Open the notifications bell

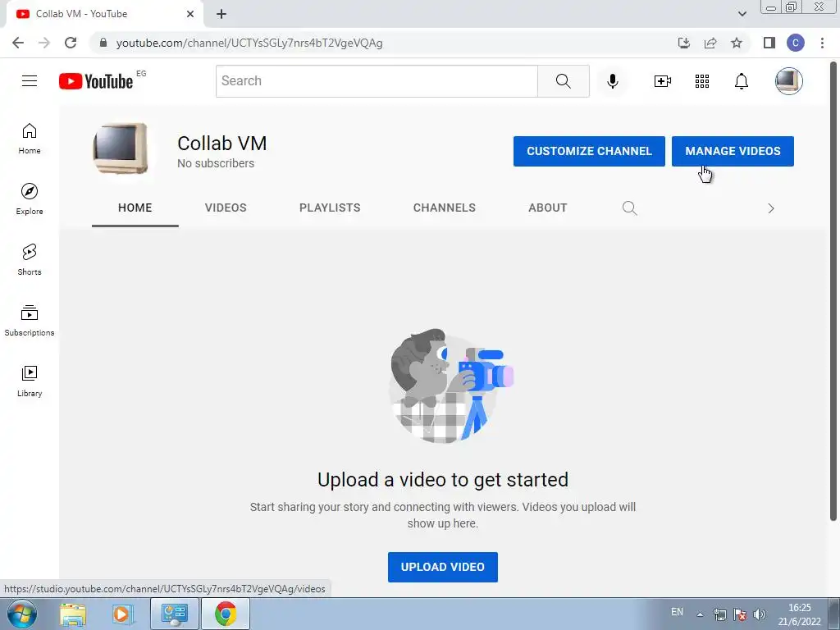pyautogui.click(x=741, y=81)
